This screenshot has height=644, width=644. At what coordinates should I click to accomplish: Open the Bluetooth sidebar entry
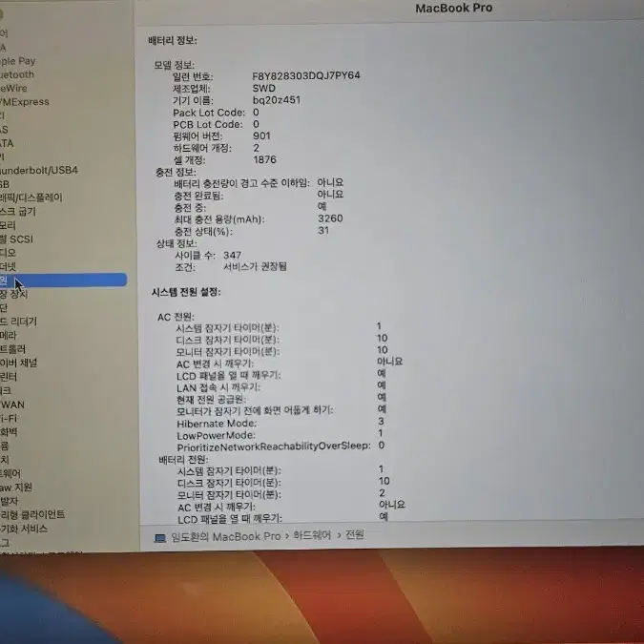click(17, 74)
